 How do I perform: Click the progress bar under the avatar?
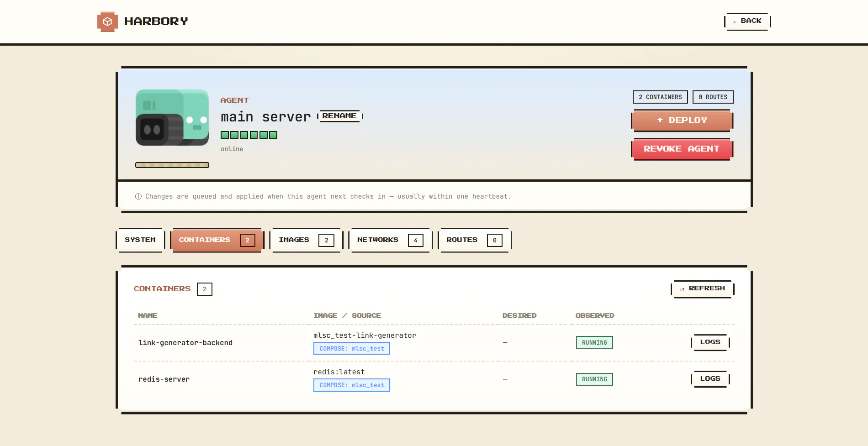172,165
